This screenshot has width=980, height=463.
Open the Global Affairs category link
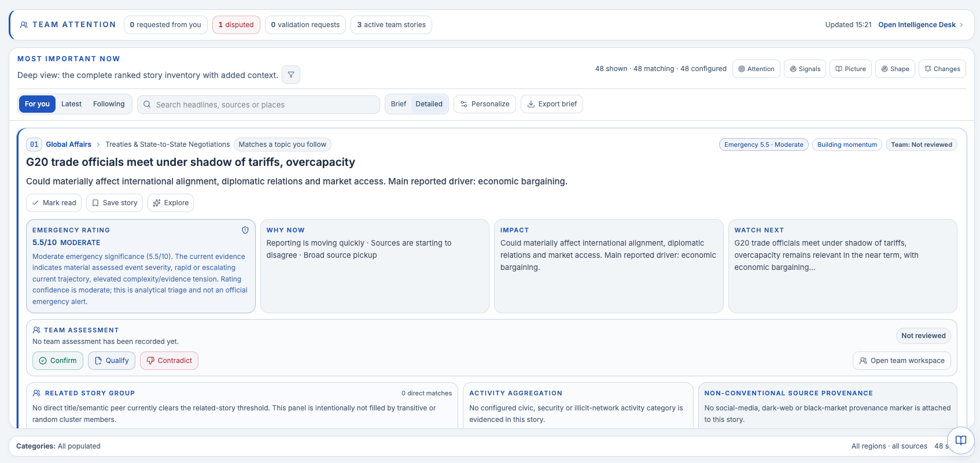click(69, 145)
